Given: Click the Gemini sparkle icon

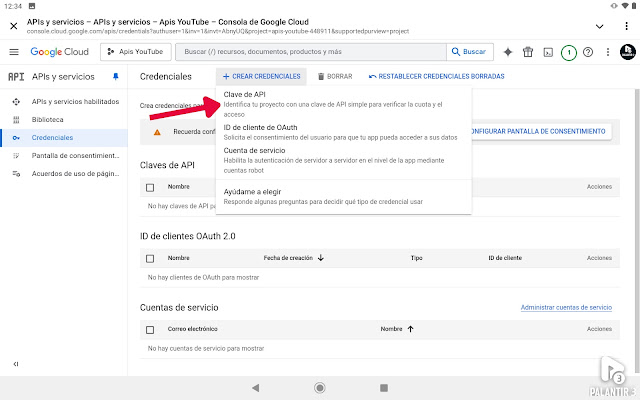Looking at the screenshot, I should [508, 52].
